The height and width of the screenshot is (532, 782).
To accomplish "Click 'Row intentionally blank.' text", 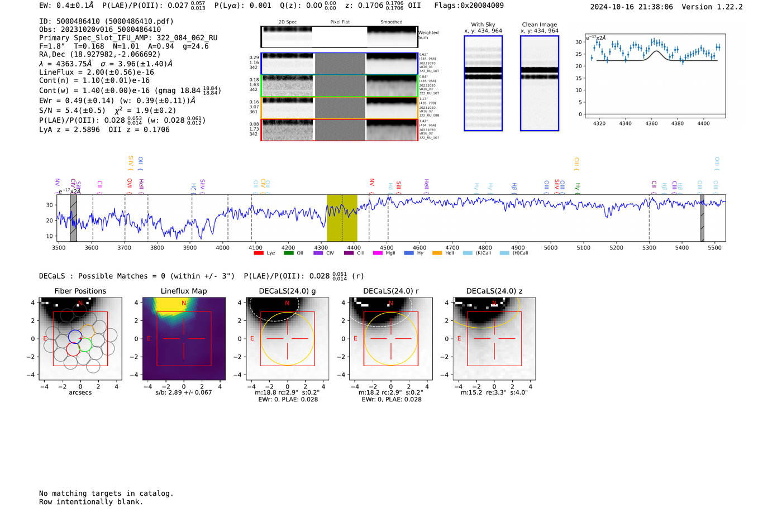I will pyautogui.click(x=91, y=502).
